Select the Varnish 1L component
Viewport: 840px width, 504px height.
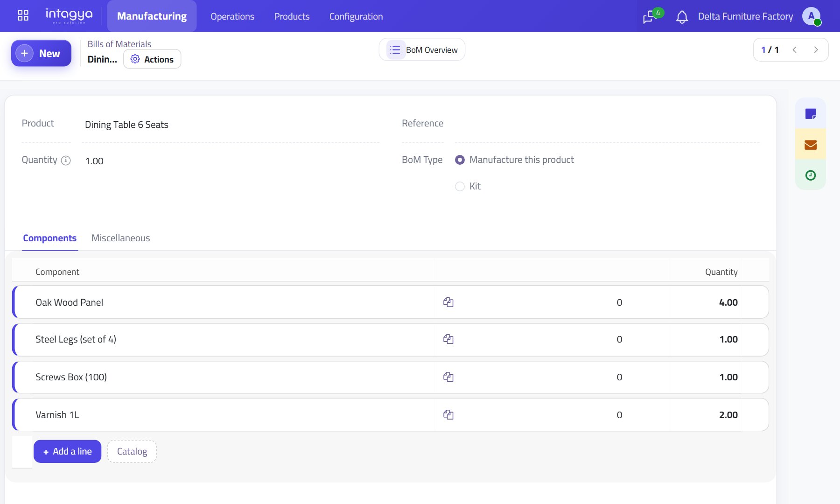click(x=57, y=415)
